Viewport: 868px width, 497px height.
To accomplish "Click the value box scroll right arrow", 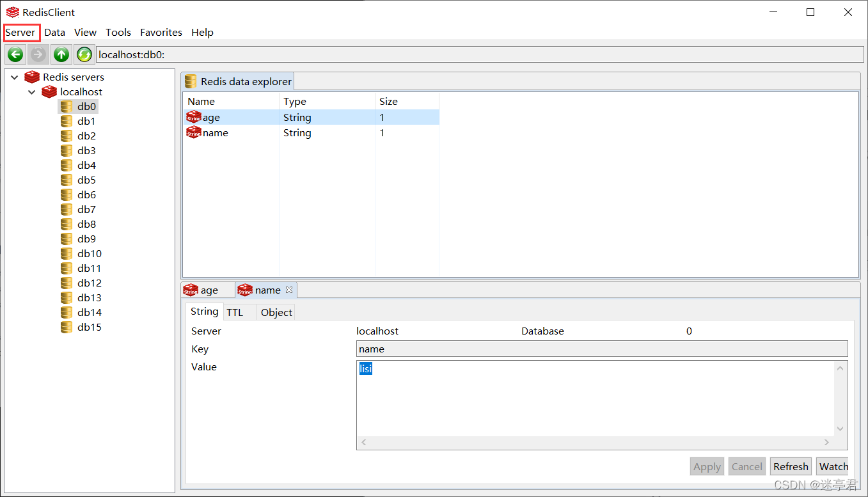I will pos(826,442).
